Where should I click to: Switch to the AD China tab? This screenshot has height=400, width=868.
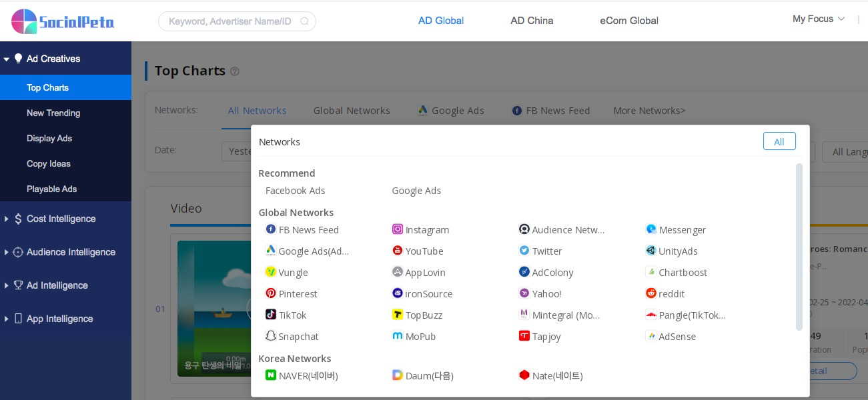[532, 21]
